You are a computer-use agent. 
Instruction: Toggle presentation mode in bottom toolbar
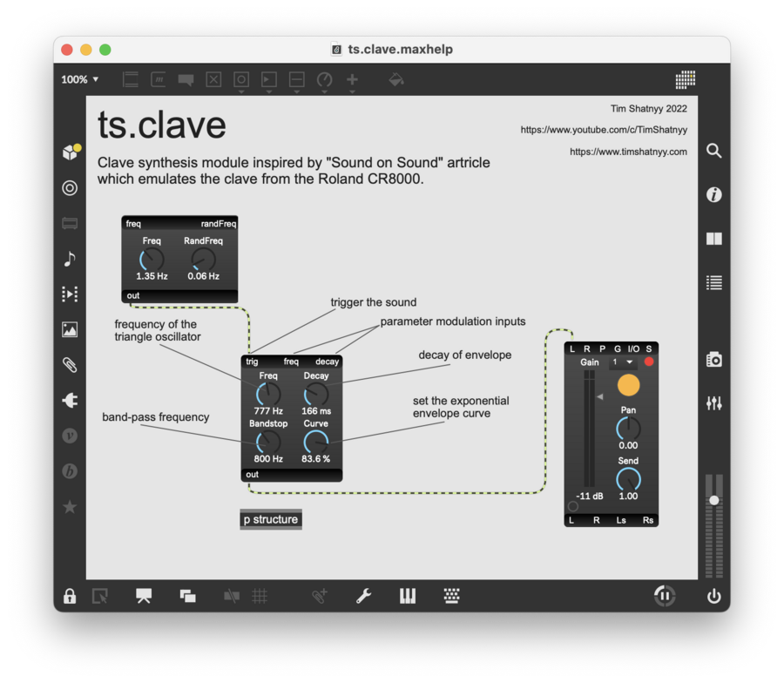pyautogui.click(x=144, y=596)
